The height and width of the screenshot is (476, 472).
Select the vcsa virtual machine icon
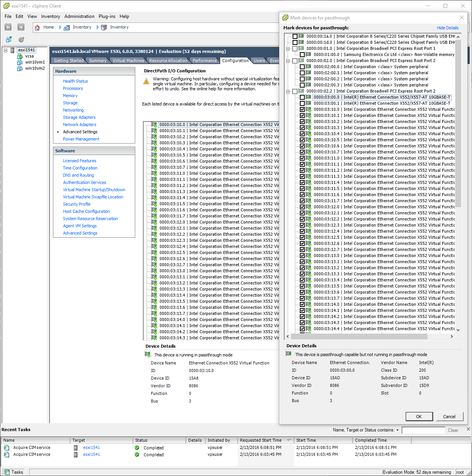[x=20, y=56]
